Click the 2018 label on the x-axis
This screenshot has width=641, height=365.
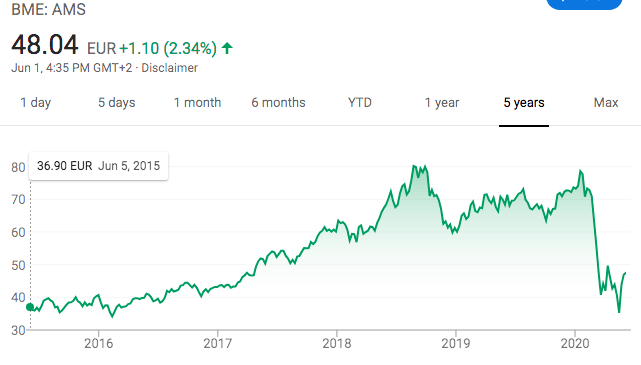point(336,343)
